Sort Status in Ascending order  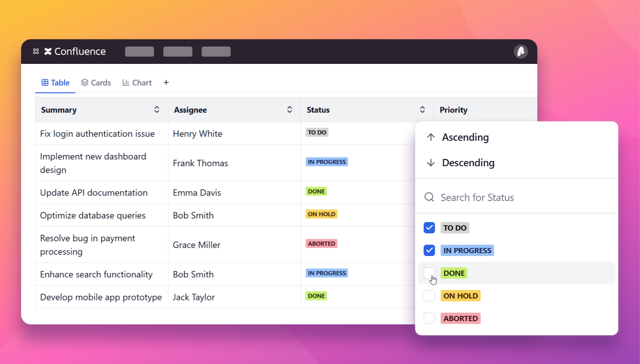tap(517, 137)
